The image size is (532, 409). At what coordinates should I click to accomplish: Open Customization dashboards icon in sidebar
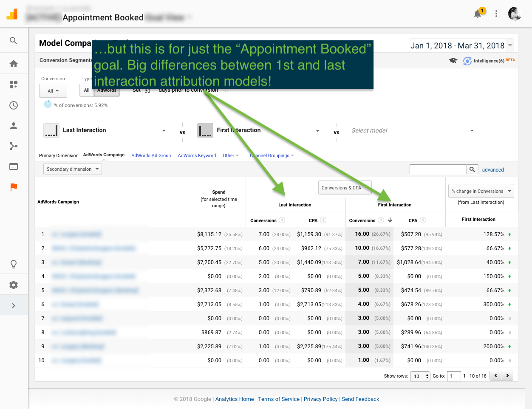pos(14,85)
